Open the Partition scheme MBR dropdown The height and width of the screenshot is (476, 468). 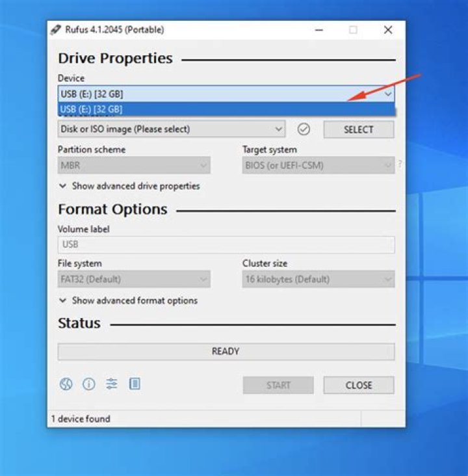(134, 165)
